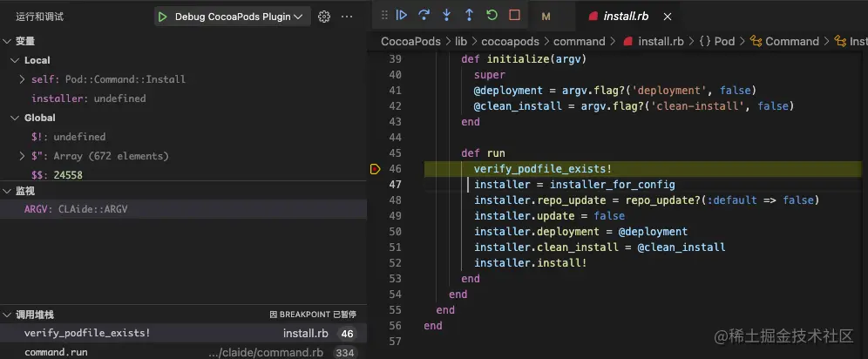Start debugging with the green play icon
The width and height of the screenshot is (868, 359).
point(162,17)
